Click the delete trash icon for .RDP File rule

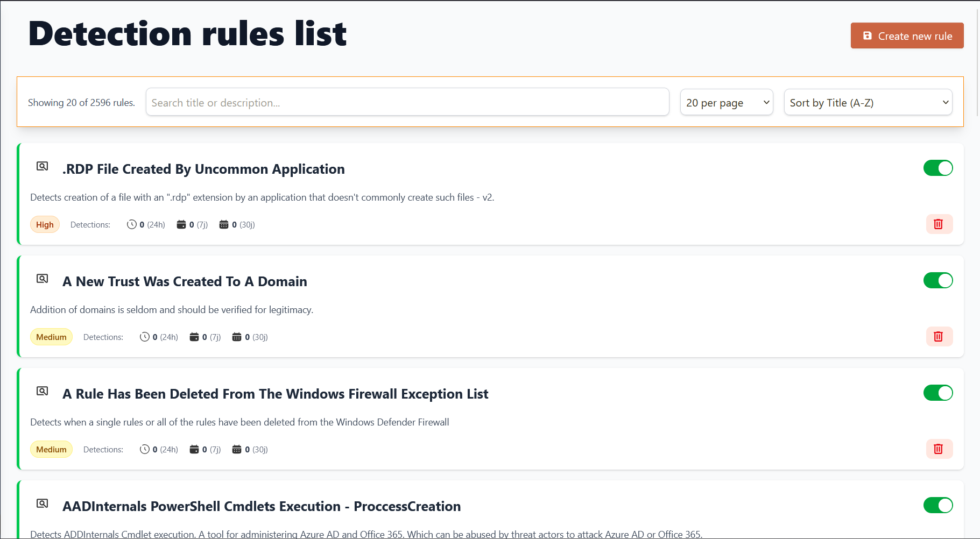[x=939, y=224]
